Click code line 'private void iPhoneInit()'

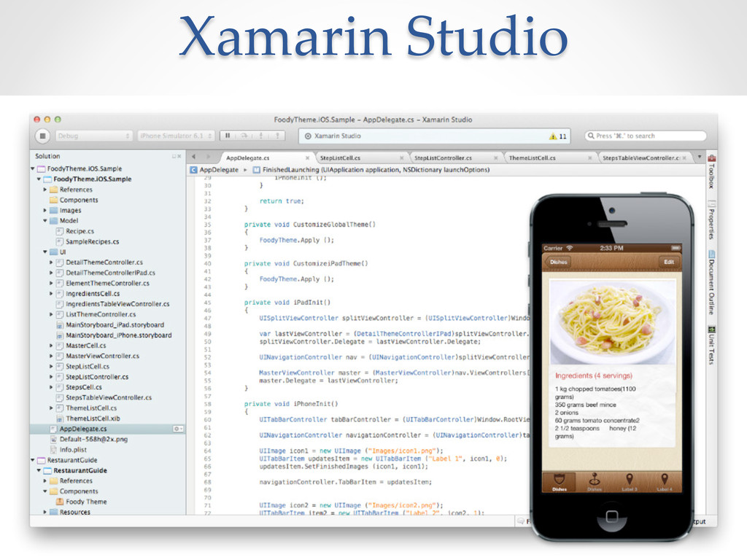pos(291,404)
